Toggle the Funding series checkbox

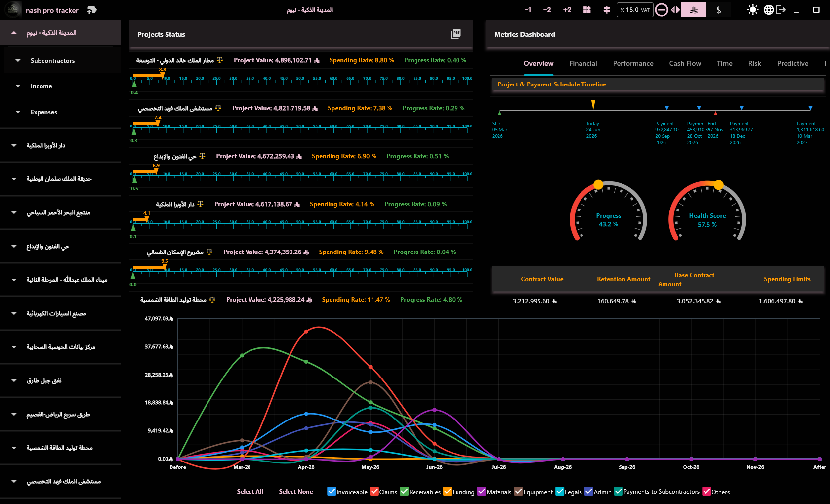tap(448, 491)
